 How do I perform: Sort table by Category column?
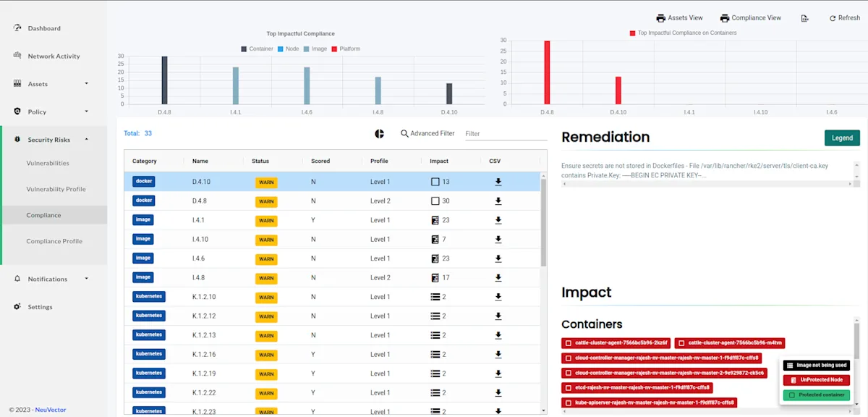coord(145,161)
